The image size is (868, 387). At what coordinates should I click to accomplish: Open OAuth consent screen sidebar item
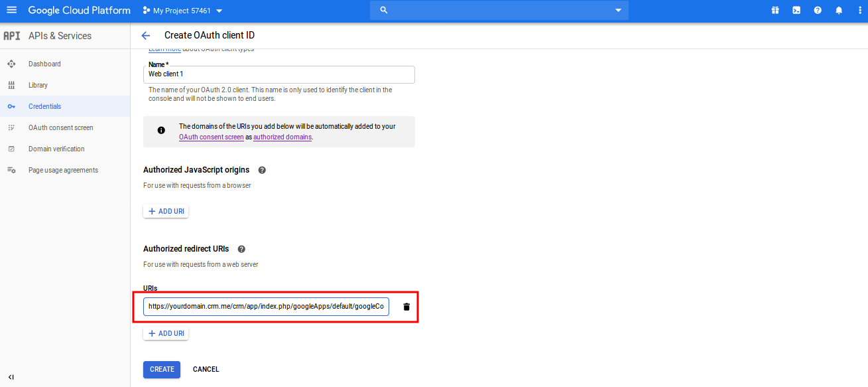click(x=61, y=127)
